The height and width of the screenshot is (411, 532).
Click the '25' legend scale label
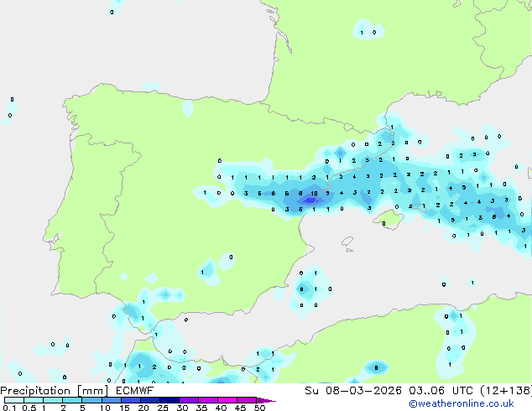[163, 408]
